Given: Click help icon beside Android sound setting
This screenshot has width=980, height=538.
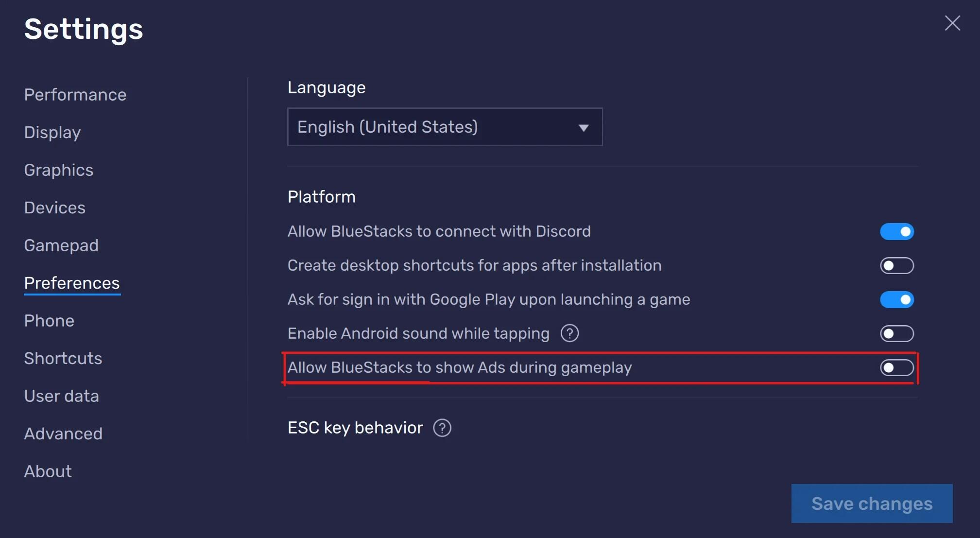Looking at the screenshot, I should tap(569, 333).
